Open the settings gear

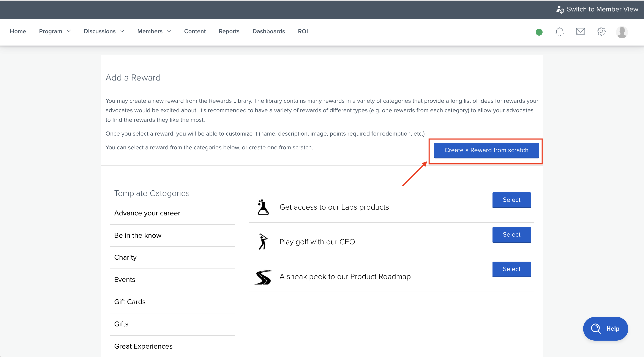[601, 32]
